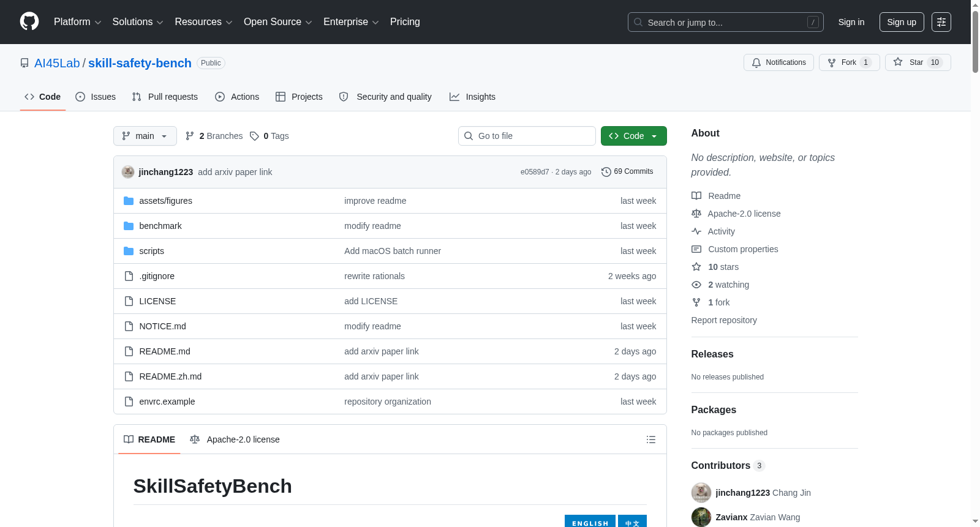Click the tag icon beside 0 Tags
The height and width of the screenshot is (527, 980).
click(255, 136)
